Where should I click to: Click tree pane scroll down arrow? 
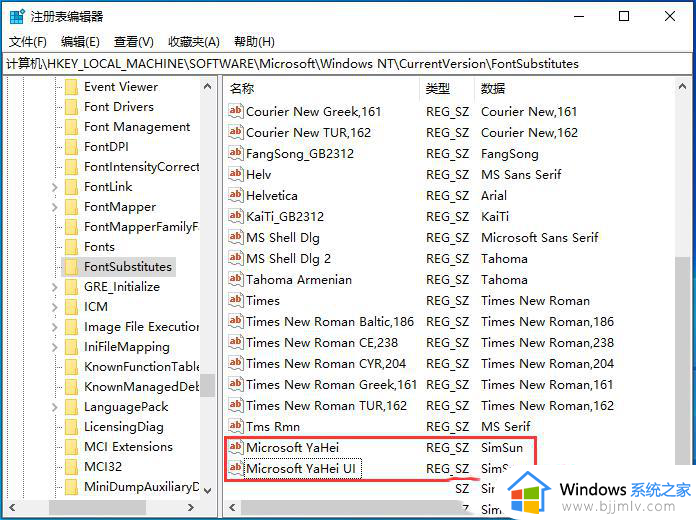pyautogui.click(x=207, y=490)
